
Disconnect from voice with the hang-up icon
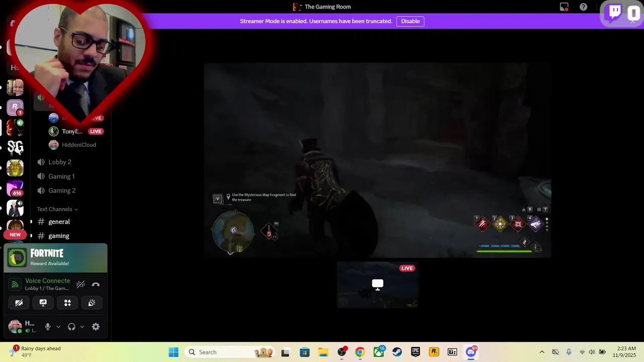[x=96, y=285]
